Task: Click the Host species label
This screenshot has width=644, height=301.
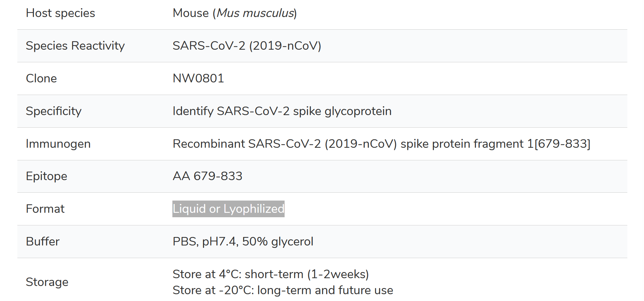Action: [x=61, y=13]
